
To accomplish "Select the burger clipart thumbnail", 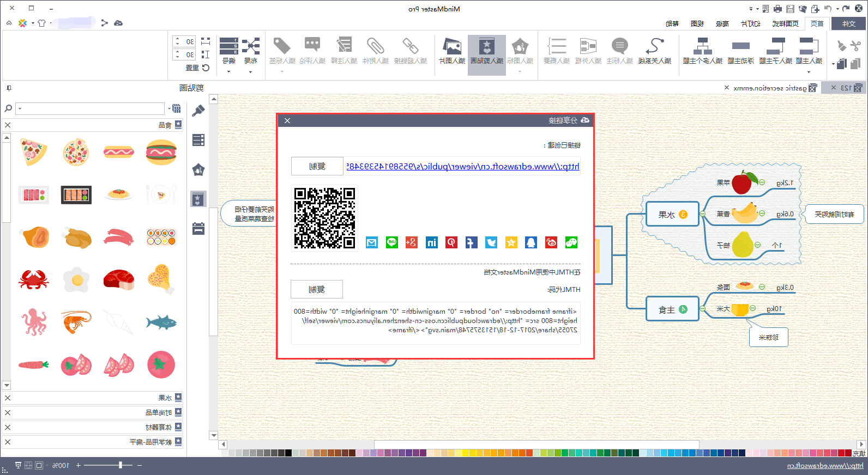I will [161, 152].
